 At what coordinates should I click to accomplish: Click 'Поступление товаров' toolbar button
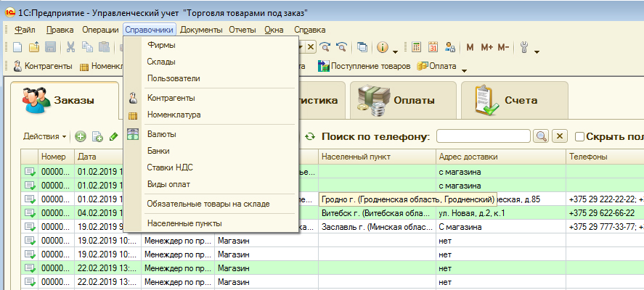(x=365, y=67)
